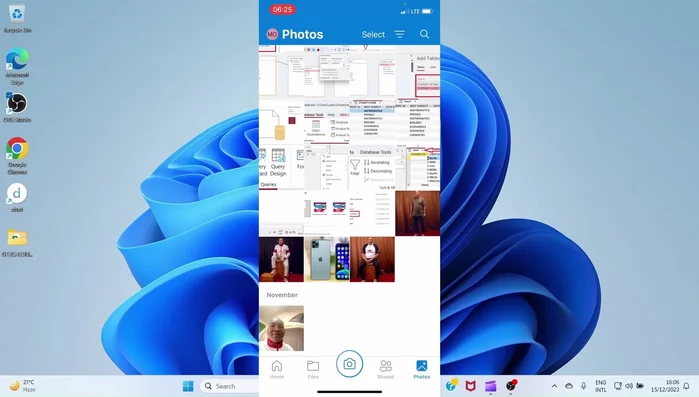Click the November section heading
The height and width of the screenshot is (397, 699).
[x=282, y=295]
